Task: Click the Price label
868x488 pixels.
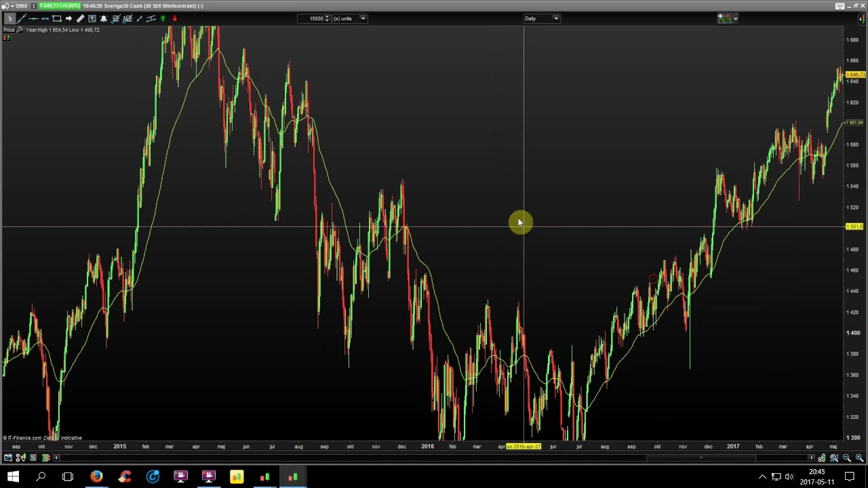Action: [9, 30]
